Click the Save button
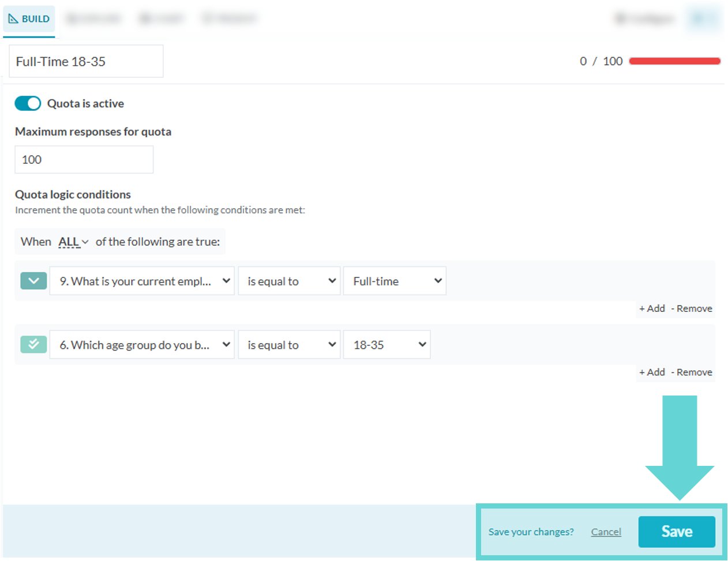This screenshot has width=728, height=561. [x=677, y=532]
